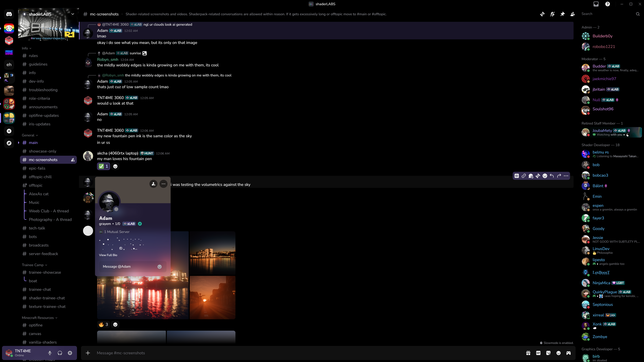Open the troubleshooting channel
Screen dimensions: 644x362
[43, 90]
